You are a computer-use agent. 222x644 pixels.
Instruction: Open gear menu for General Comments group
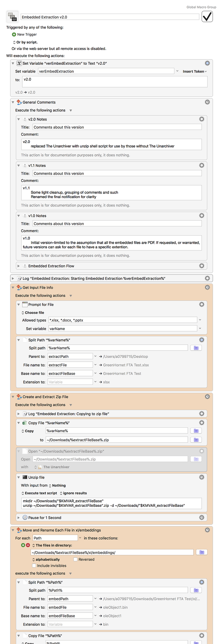207,102
